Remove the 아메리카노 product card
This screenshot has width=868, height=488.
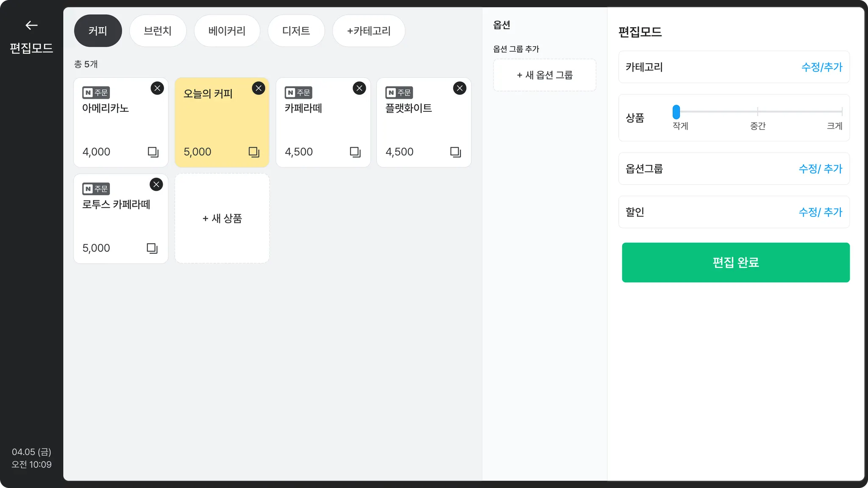click(157, 88)
